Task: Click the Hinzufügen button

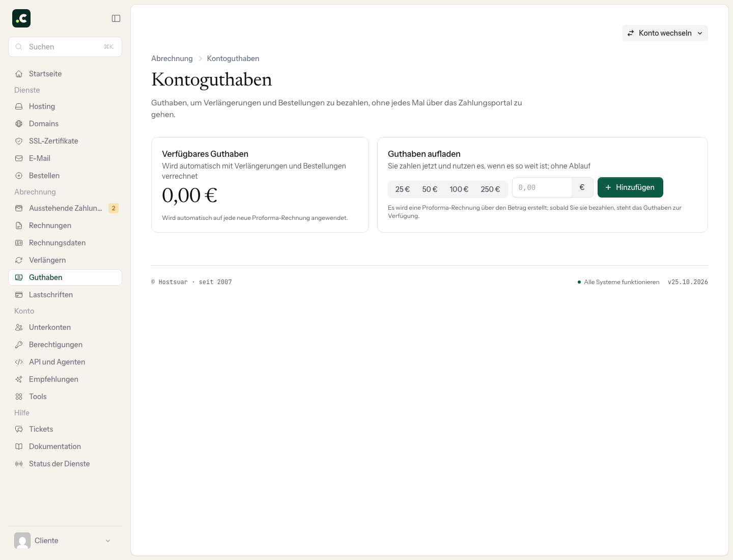Action: pyautogui.click(x=630, y=187)
